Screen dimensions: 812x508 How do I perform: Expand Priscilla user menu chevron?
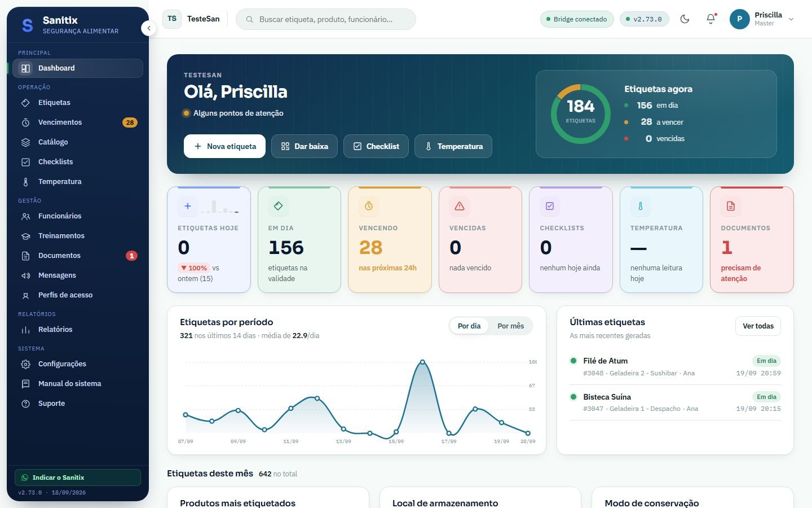791,19
